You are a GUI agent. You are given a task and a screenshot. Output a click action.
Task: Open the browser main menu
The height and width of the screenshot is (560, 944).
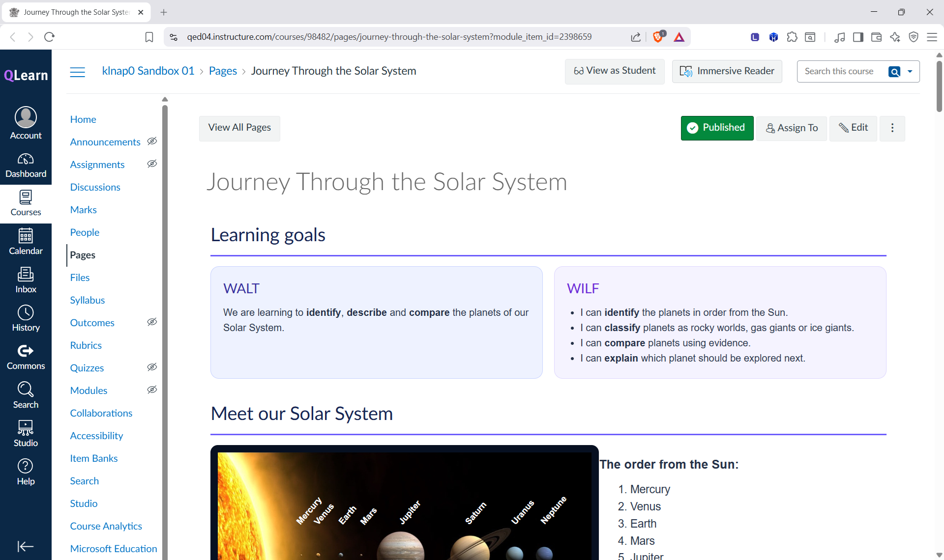click(932, 37)
